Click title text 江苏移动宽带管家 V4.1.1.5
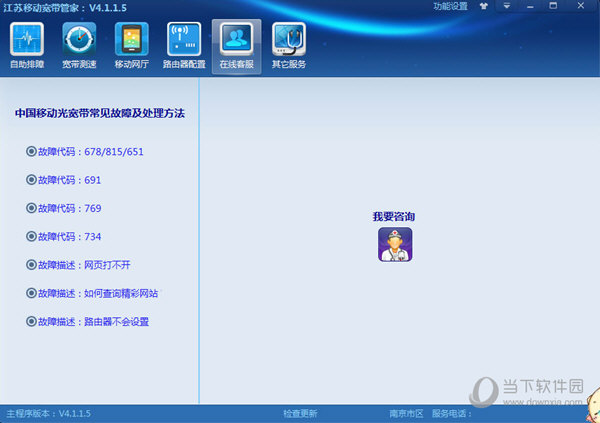600x423 pixels. pos(65,8)
